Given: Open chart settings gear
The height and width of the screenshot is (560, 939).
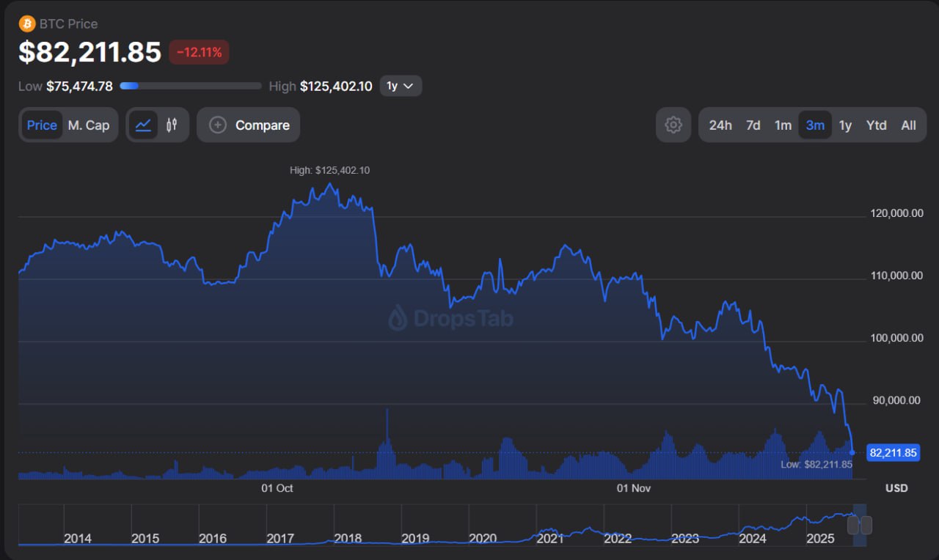Looking at the screenshot, I should [x=673, y=125].
